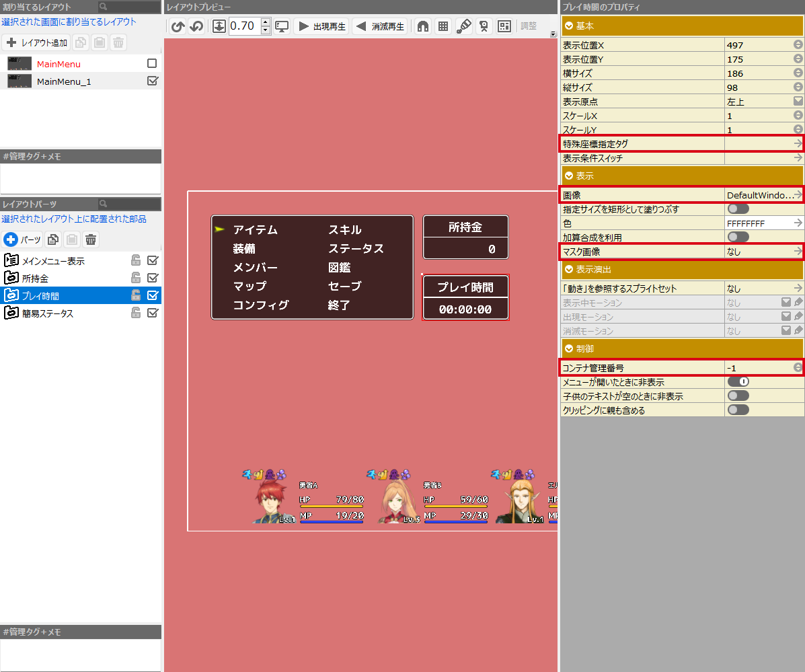Turn off メニューが閉いたときに非表示 switch
805x672 pixels.
click(738, 382)
